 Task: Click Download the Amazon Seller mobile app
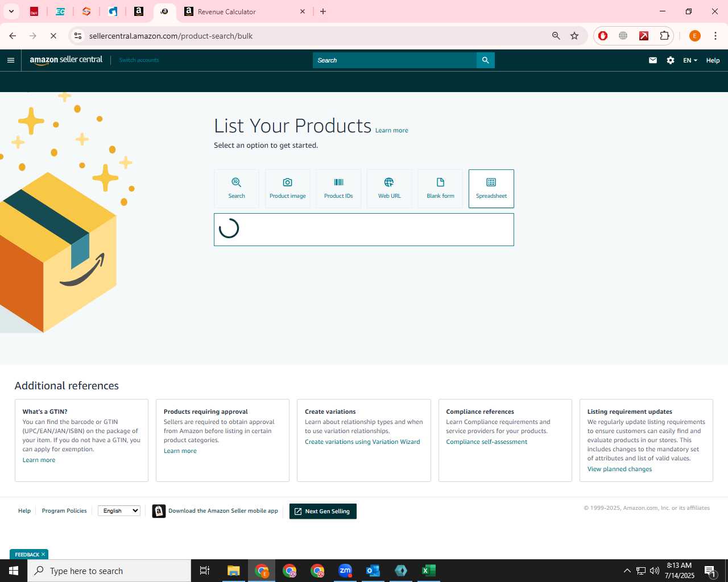[x=223, y=511]
